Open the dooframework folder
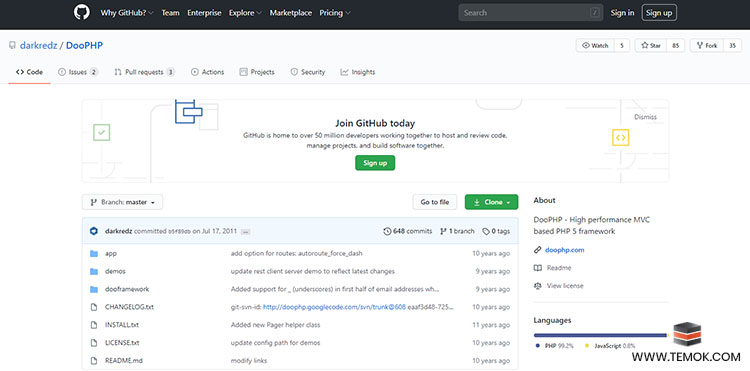Viewport: 750px width, 371px height. click(127, 289)
